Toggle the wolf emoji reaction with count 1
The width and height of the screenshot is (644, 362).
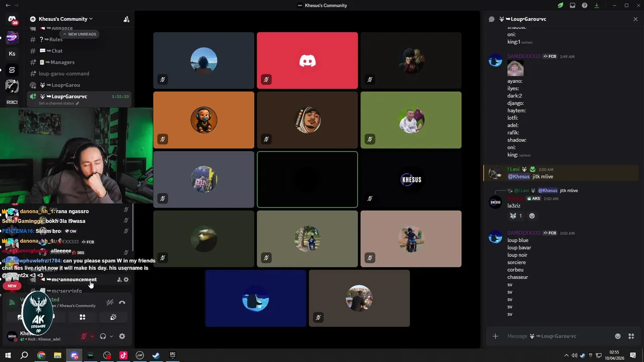coord(516,216)
